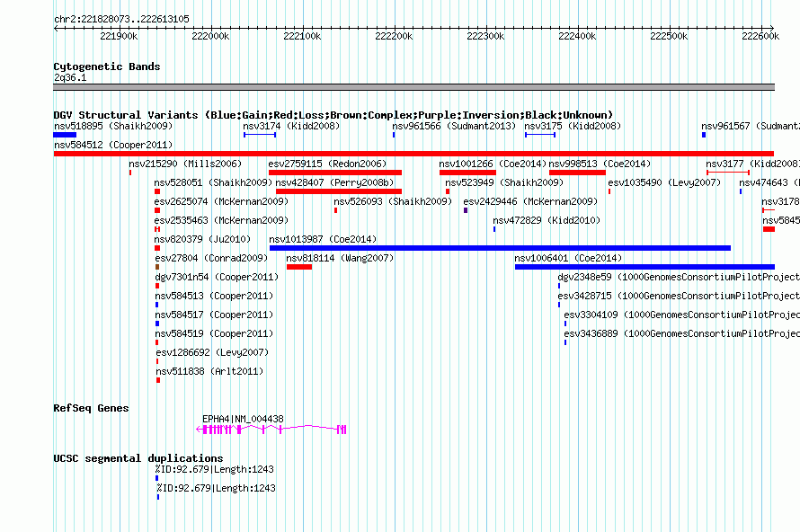The image size is (800, 532).
Task: Click the esv3428715 variant label
Action: (x=679, y=296)
